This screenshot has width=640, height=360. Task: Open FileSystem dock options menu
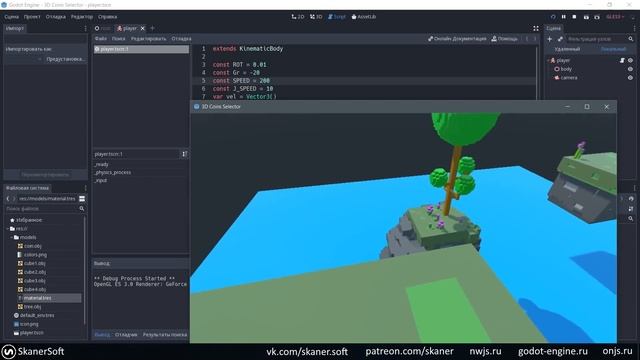(x=85, y=188)
